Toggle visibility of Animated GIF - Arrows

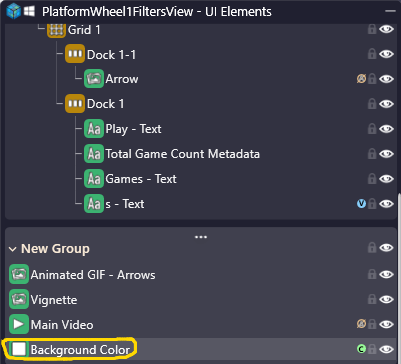pos(386,275)
